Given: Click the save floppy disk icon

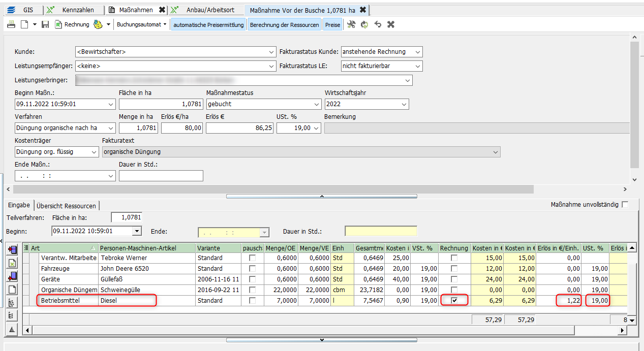Looking at the screenshot, I should (x=45, y=24).
